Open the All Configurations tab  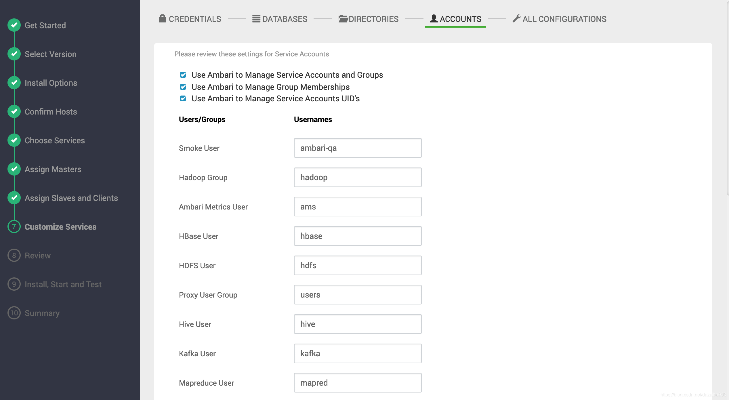(x=558, y=19)
